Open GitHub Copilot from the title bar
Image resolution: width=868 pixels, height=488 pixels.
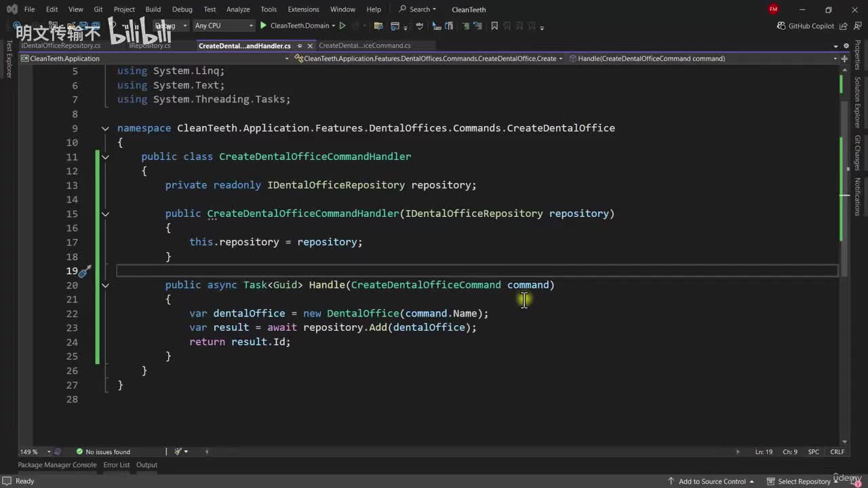(805, 26)
